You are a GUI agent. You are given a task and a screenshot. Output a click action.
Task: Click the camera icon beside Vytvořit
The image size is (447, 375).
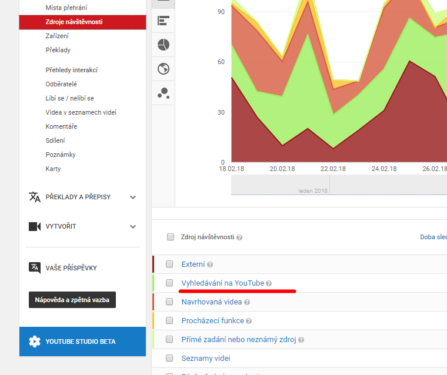tap(35, 227)
